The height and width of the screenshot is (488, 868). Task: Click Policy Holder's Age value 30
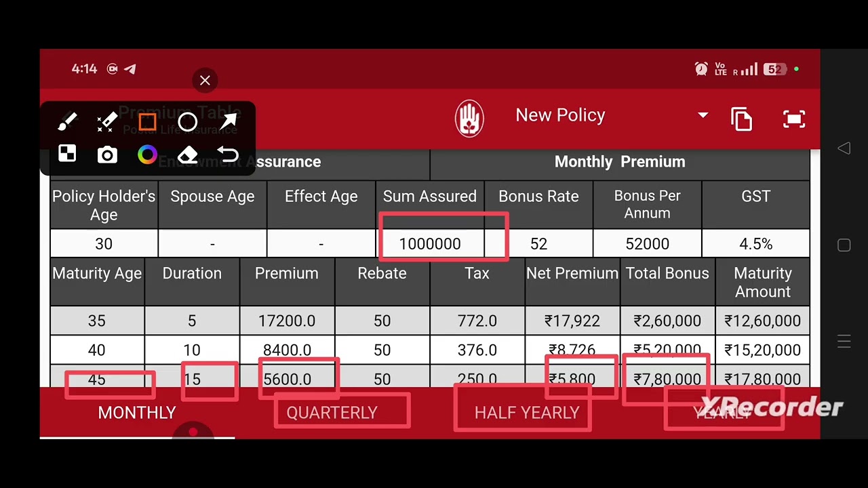[104, 244]
